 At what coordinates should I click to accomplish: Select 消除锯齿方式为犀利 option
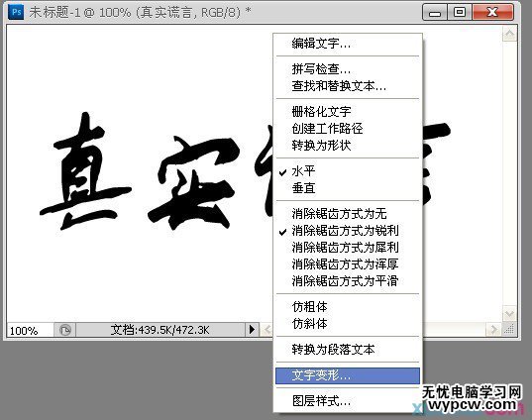[348, 248]
